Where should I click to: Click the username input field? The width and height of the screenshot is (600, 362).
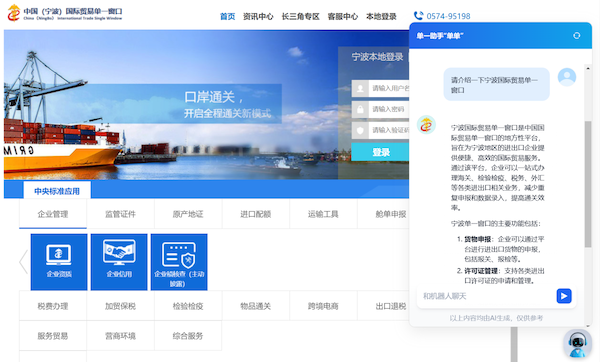[x=389, y=88]
